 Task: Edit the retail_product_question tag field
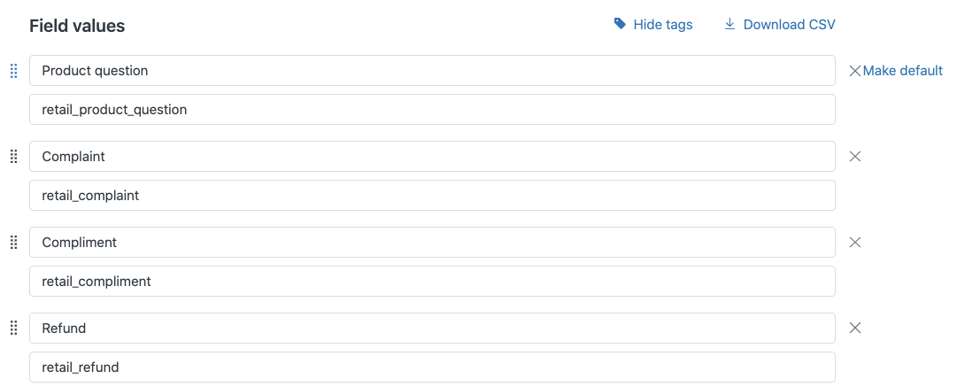[432, 110]
